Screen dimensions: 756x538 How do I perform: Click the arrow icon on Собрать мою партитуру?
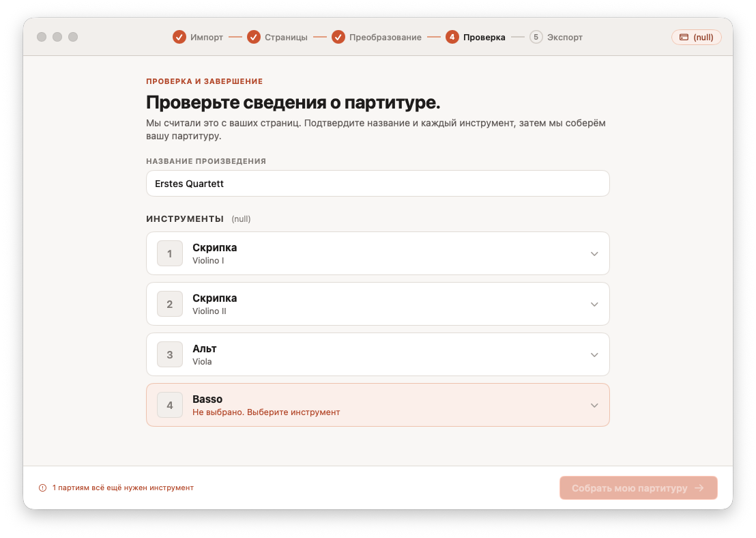click(x=699, y=488)
